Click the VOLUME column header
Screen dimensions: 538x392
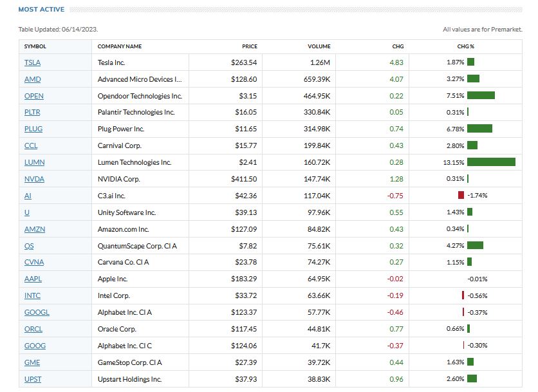pos(319,46)
